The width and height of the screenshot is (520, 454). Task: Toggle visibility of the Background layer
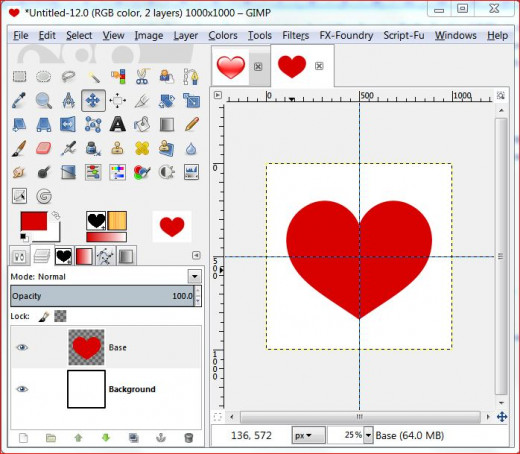tap(22, 389)
